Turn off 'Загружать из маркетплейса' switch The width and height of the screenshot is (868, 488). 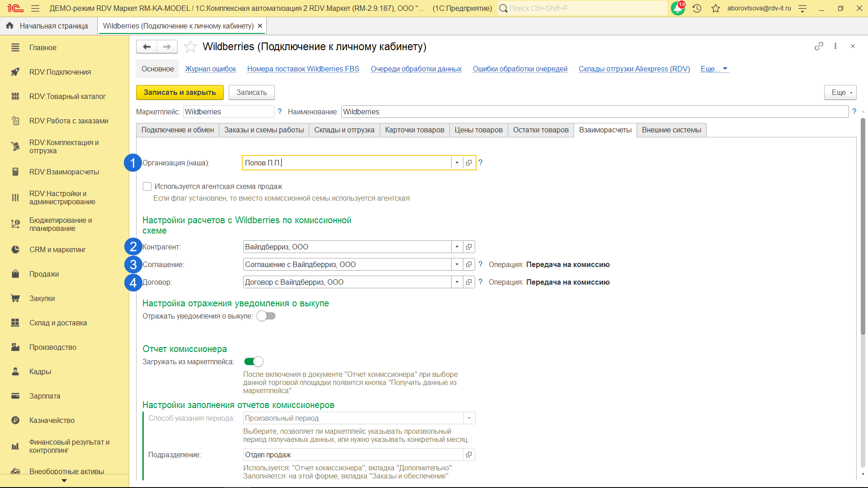[254, 361]
